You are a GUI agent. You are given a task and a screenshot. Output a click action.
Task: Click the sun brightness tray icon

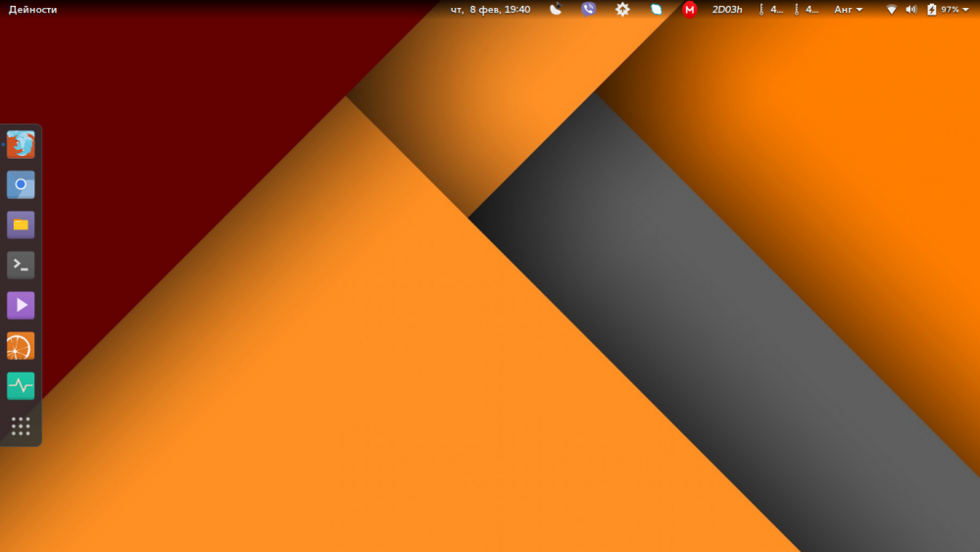(622, 10)
